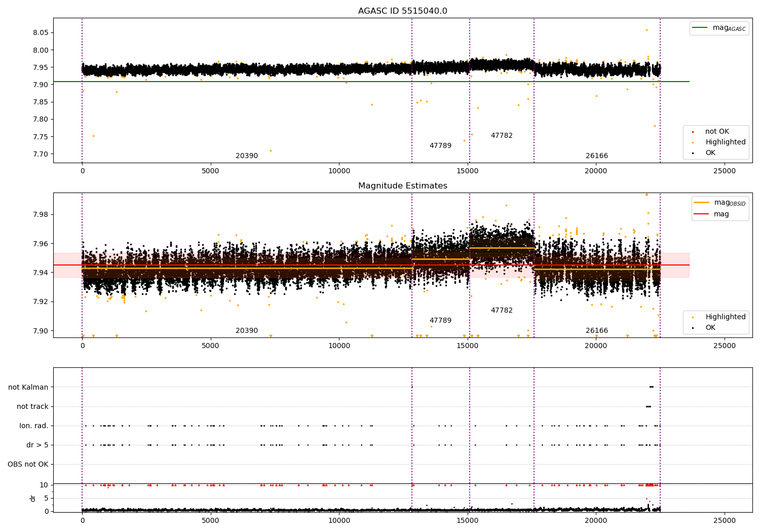Viewport: 760px width, 532px height.
Task: Click obsid label 47782 in Magnitude Estimates plot
Action: pyautogui.click(x=502, y=311)
